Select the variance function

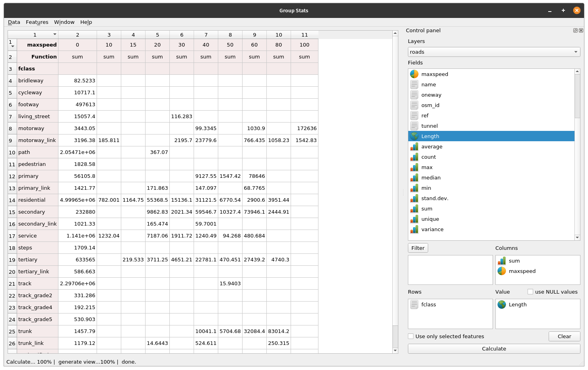point(432,229)
